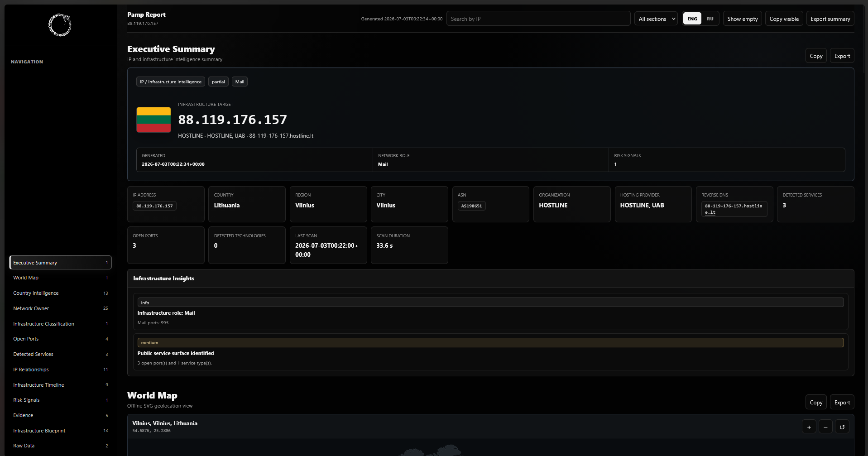This screenshot has width=868, height=456.
Task: Select Organization value HOSTLINE
Action: click(553, 205)
